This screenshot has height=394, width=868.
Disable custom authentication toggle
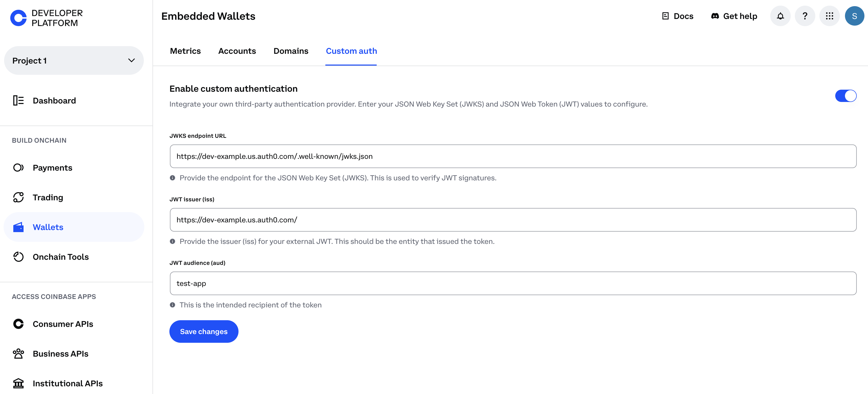pos(846,96)
